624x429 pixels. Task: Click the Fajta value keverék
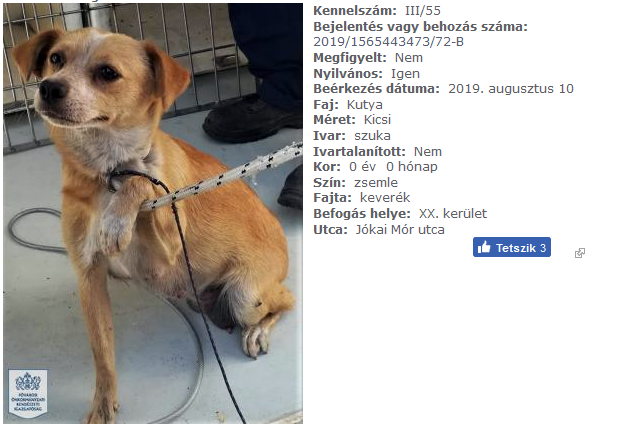[x=385, y=198]
